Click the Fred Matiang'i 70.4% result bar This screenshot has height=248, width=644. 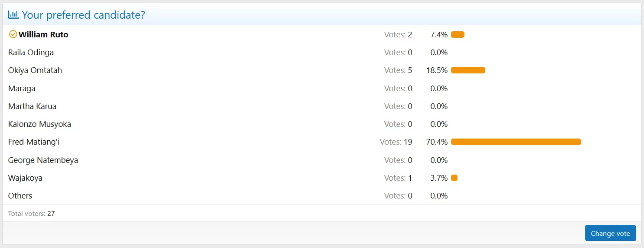[516, 142]
